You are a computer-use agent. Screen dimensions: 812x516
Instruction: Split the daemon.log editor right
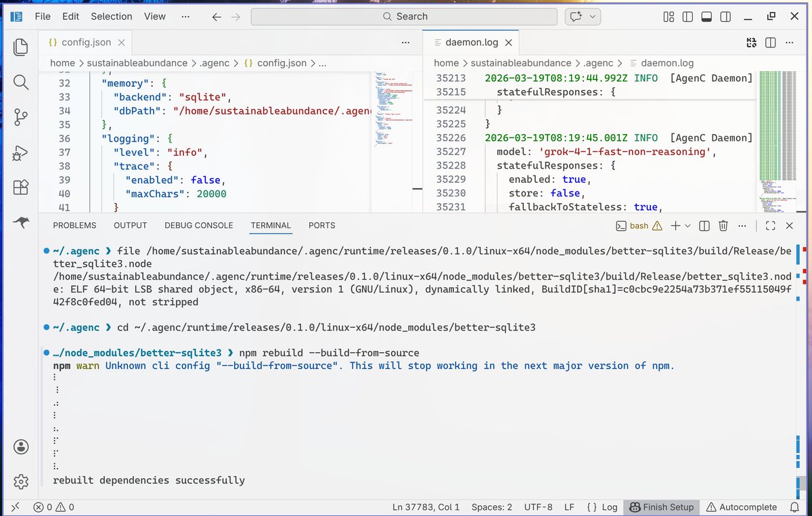point(771,43)
